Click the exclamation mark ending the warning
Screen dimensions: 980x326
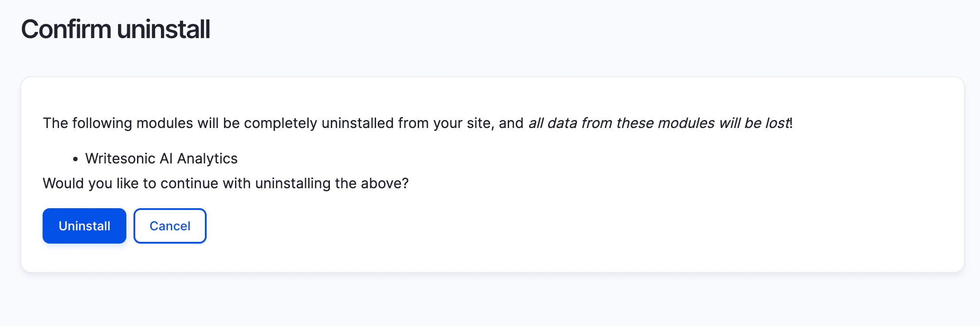(x=792, y=123)
